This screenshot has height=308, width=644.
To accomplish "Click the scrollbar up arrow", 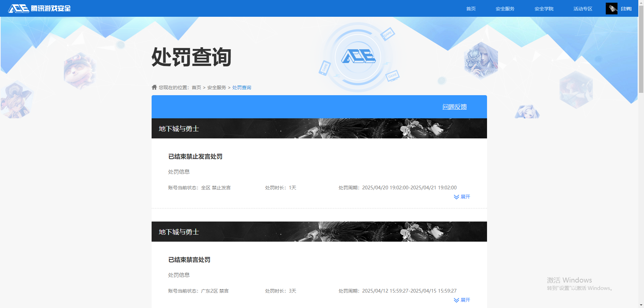I will (641, 2).
